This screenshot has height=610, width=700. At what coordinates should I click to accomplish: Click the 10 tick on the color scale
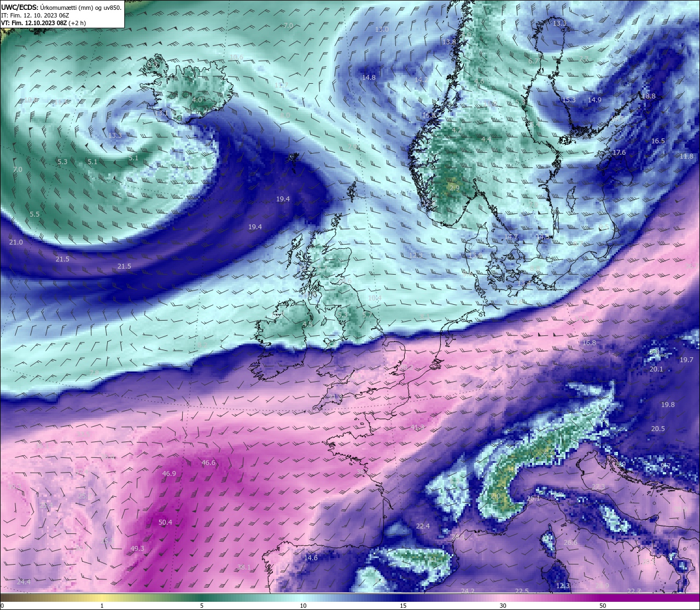(303, 606)
